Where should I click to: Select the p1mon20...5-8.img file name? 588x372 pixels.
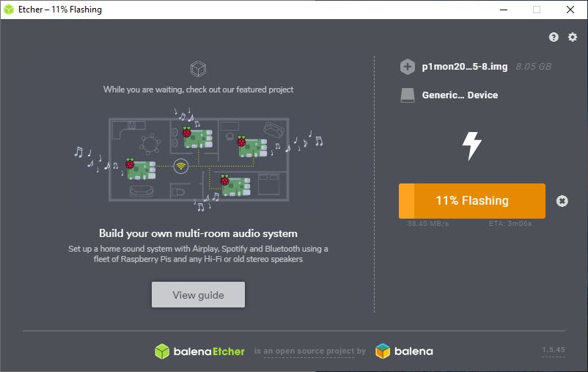(x=465, y=67)
